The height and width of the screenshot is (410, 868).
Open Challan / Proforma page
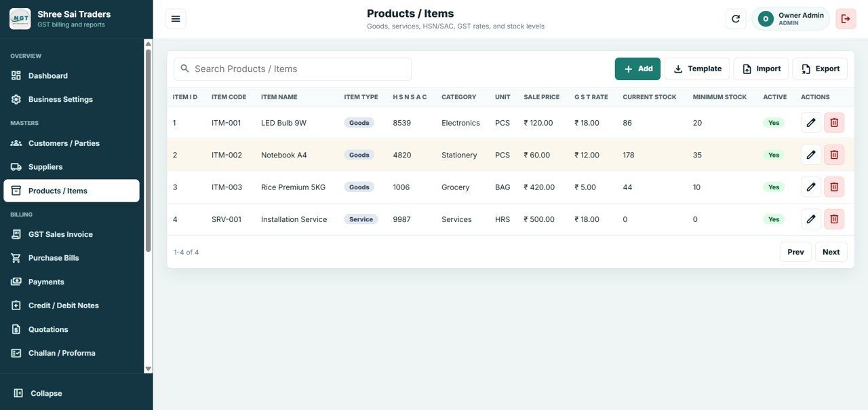point(71,353)
